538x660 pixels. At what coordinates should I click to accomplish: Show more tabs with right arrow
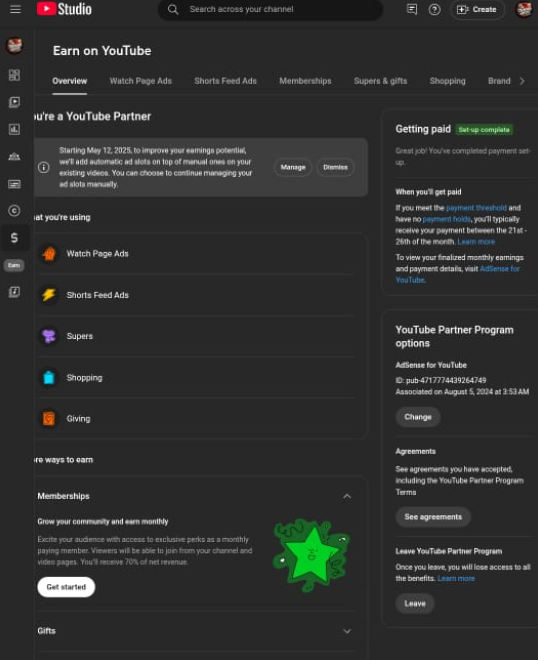(522, 81)
